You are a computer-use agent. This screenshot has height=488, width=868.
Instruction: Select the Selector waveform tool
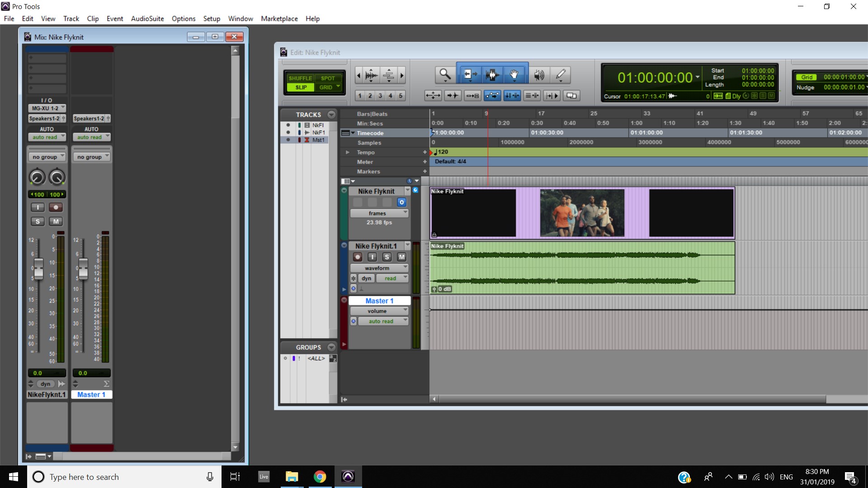click(492, 75)
